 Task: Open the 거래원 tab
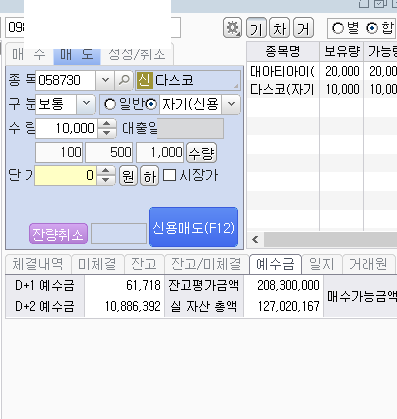click(x=368, y=264)
